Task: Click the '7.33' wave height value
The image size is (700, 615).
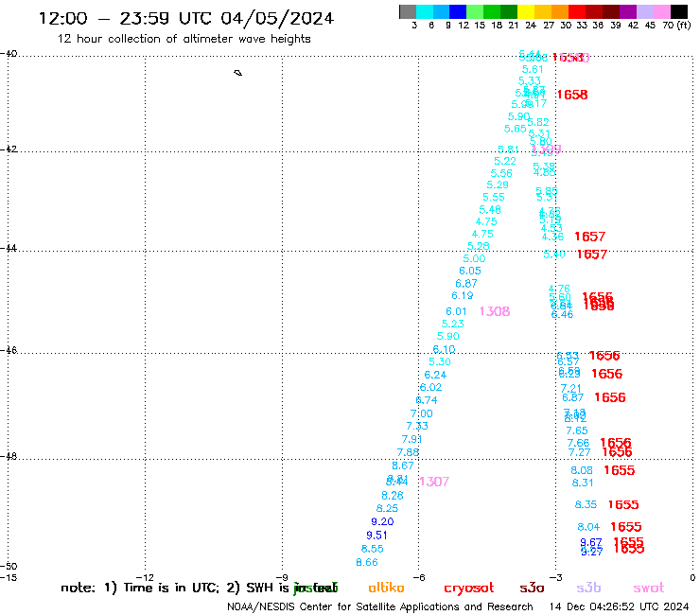Action: [x=417, y=426]
